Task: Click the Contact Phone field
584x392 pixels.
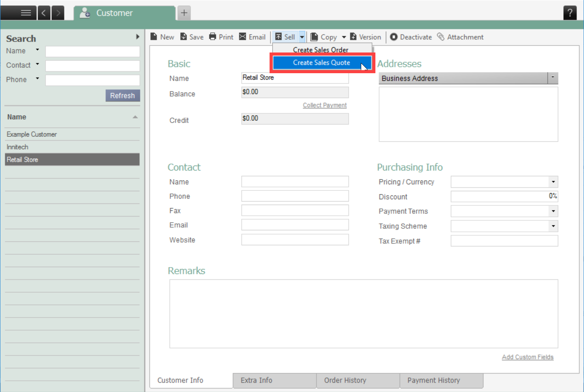Action: point(295,196)
